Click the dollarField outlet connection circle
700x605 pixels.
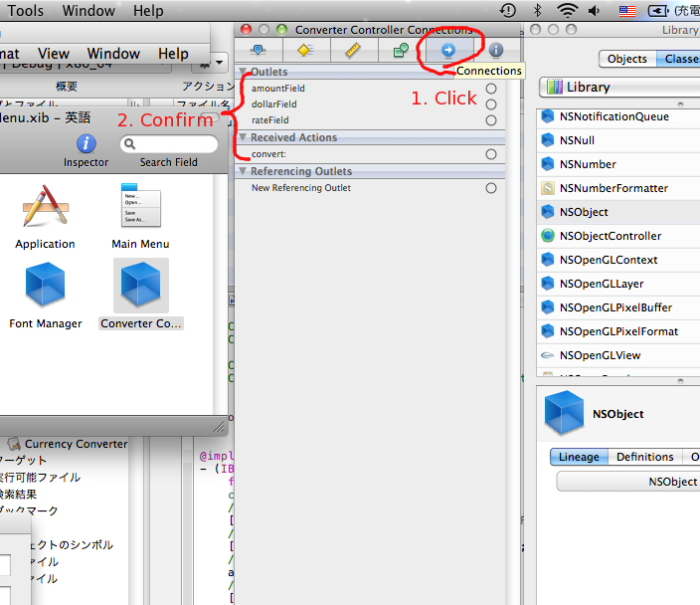click(491, 104)
